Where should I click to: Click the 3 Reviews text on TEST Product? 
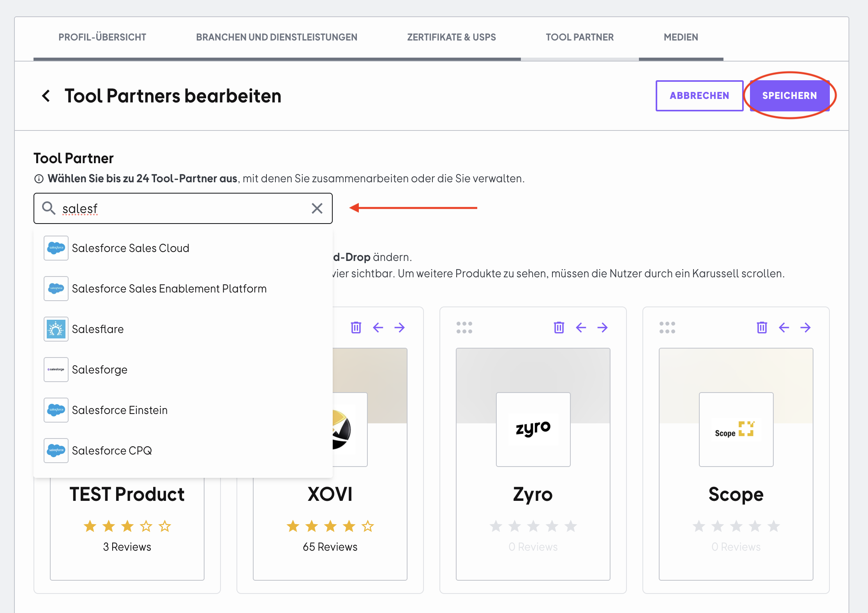point(127,547)
